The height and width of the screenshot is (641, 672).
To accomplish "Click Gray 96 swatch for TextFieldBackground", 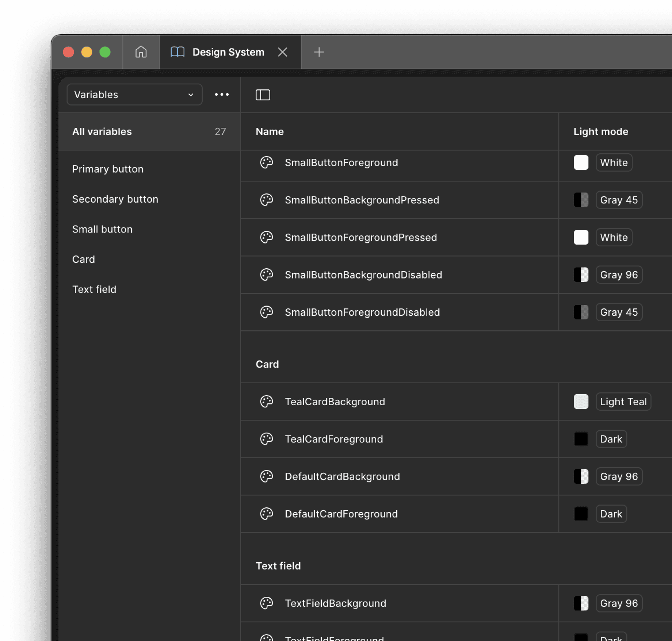I will 581,603.
